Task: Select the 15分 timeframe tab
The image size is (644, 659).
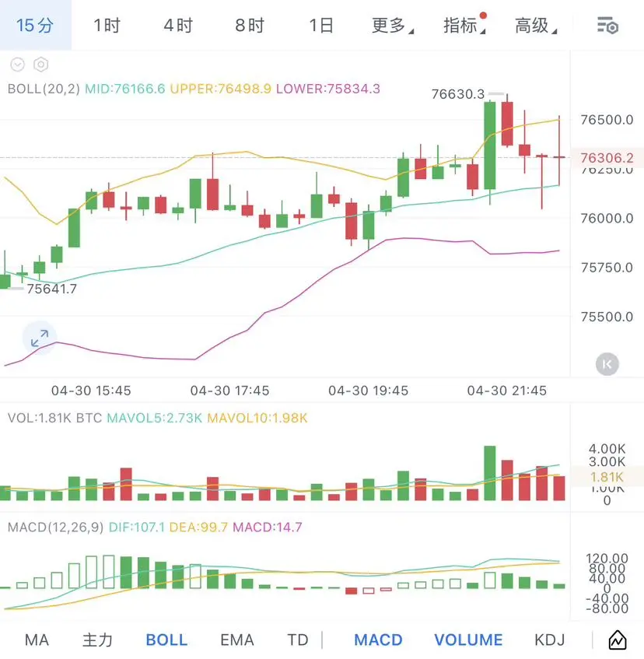Action: coord(35,25)
